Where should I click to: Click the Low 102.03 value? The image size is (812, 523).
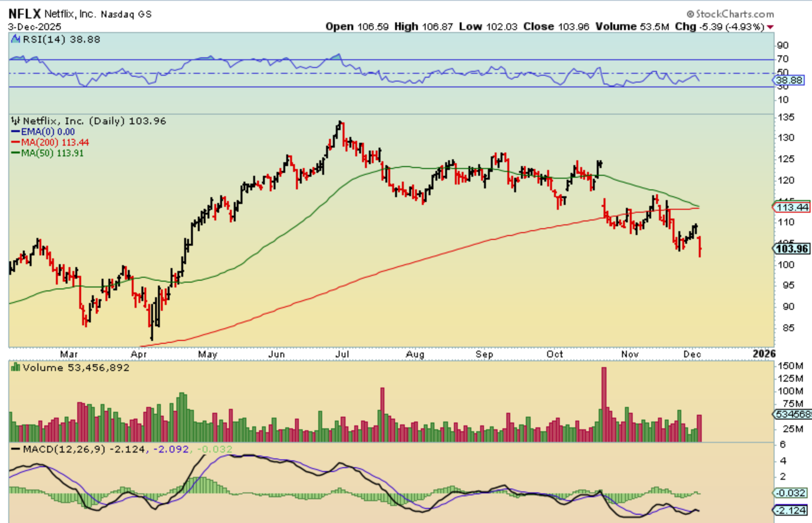488,27
